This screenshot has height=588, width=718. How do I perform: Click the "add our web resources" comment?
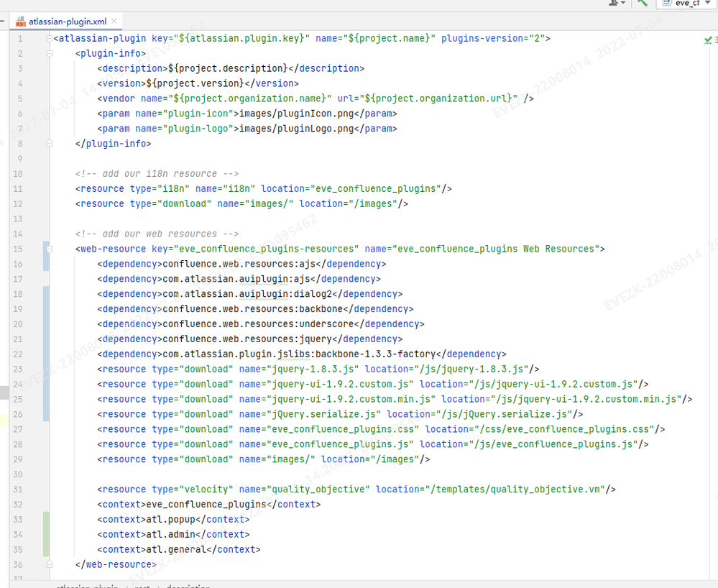tap(157, 234)
